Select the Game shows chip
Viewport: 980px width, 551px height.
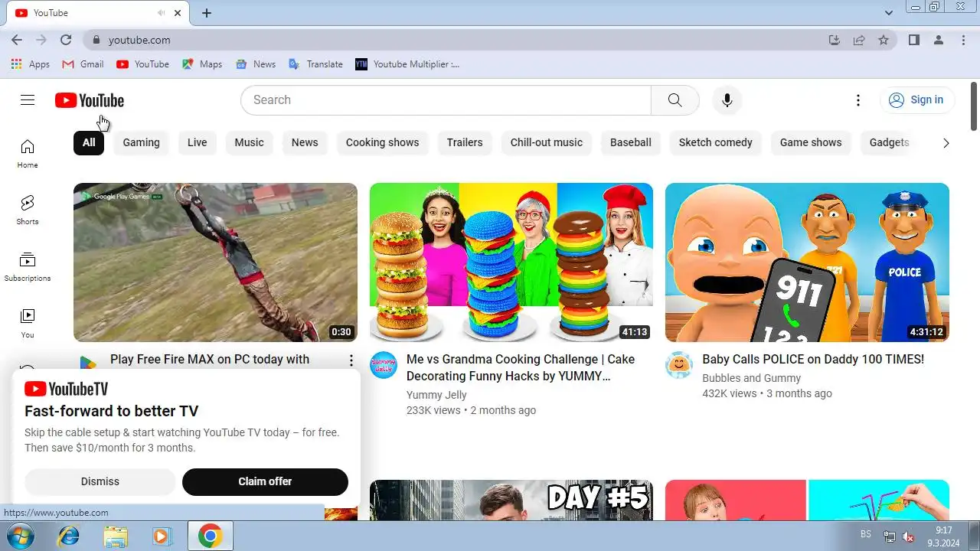click(811, 142)
